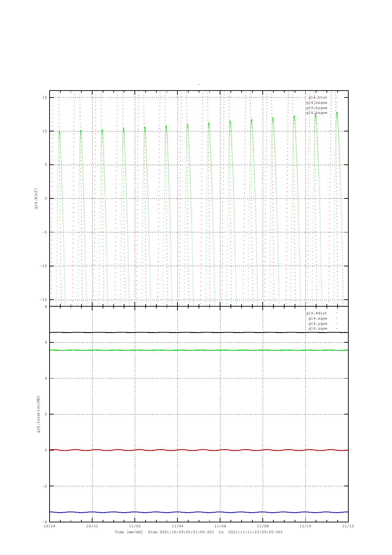Select the 10/29 date tick label
This screenshot has width=392, height=555.
click(x=50, y=526)
